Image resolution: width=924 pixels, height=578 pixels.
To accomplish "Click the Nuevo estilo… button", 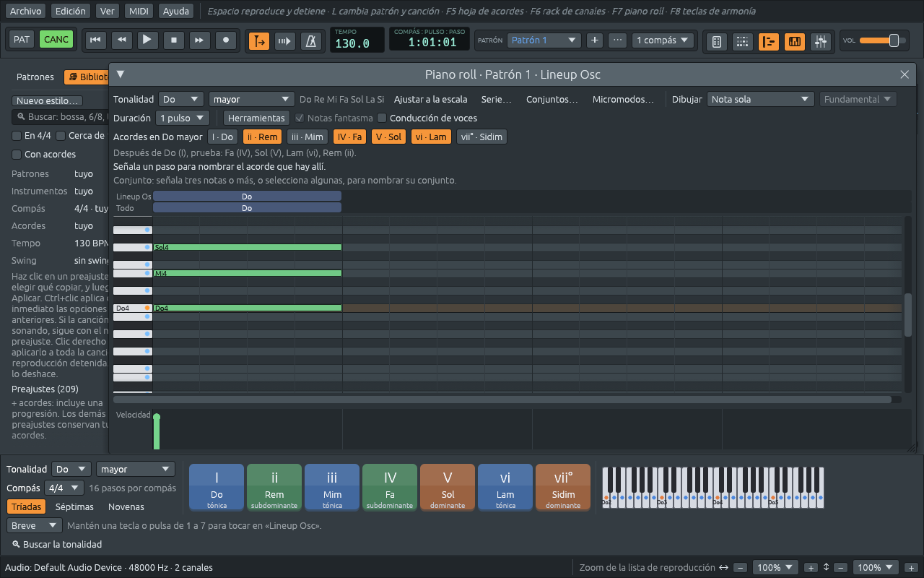I will click(48, 101).
